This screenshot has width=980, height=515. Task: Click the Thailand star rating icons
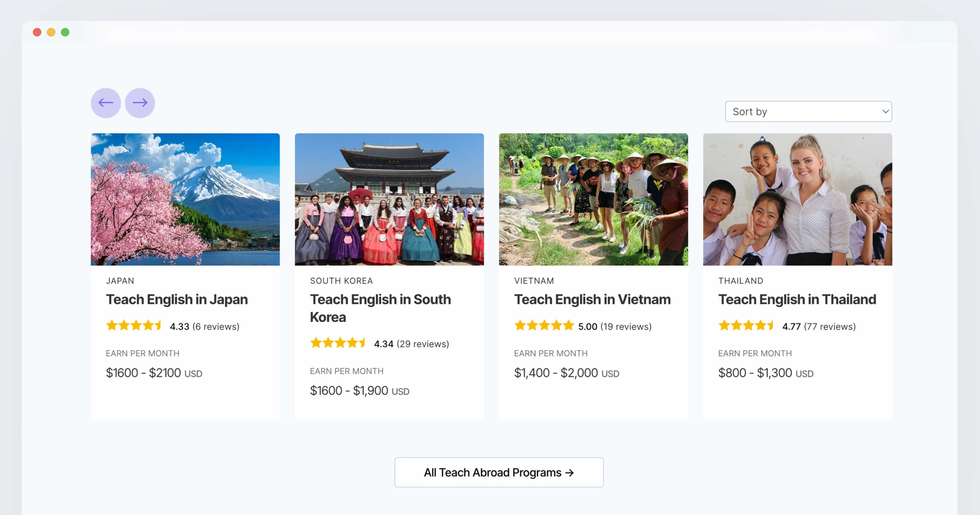click(746, 326)
